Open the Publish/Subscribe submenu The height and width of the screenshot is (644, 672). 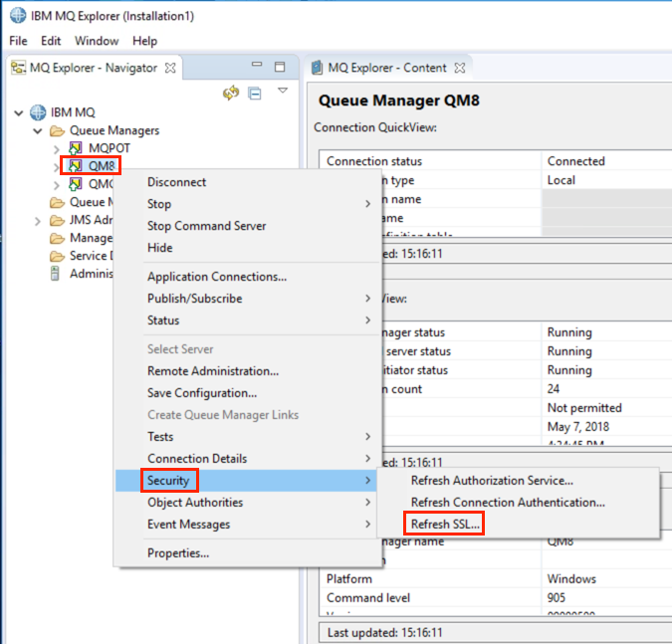pos(249,299)
